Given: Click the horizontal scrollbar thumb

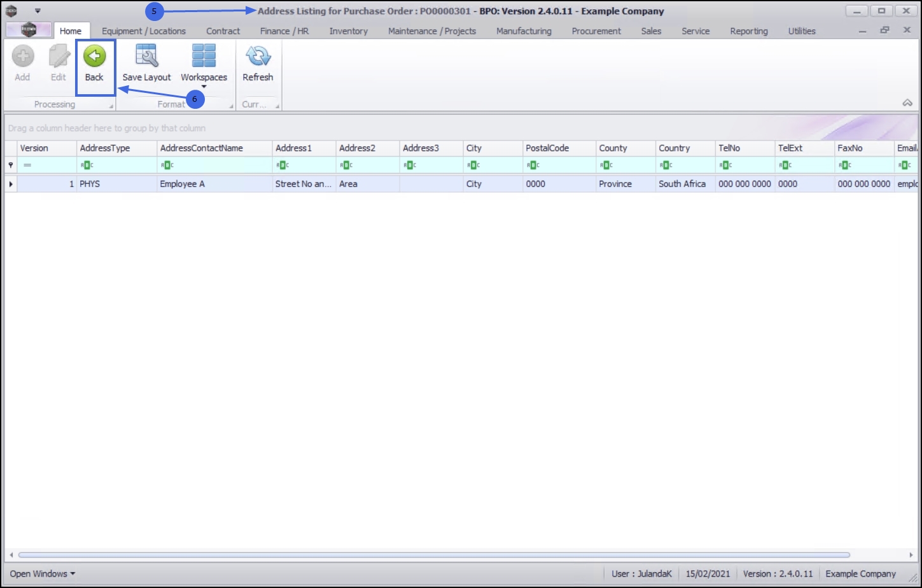Looking at the screenshot, I should click(434, 555).
